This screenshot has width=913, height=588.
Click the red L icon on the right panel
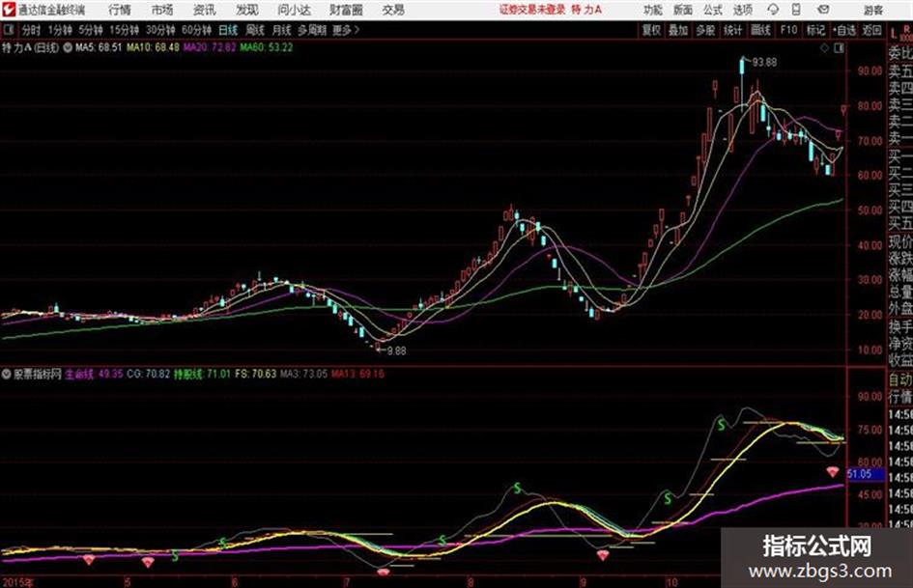[894, 33]
